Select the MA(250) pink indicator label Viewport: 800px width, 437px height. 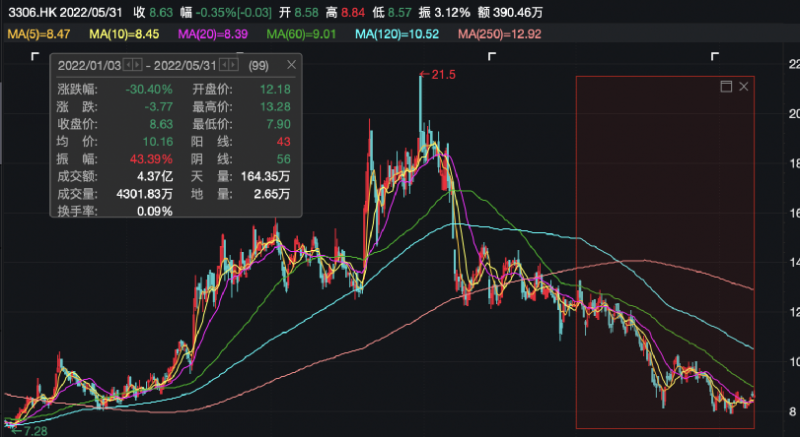point(500,35)
